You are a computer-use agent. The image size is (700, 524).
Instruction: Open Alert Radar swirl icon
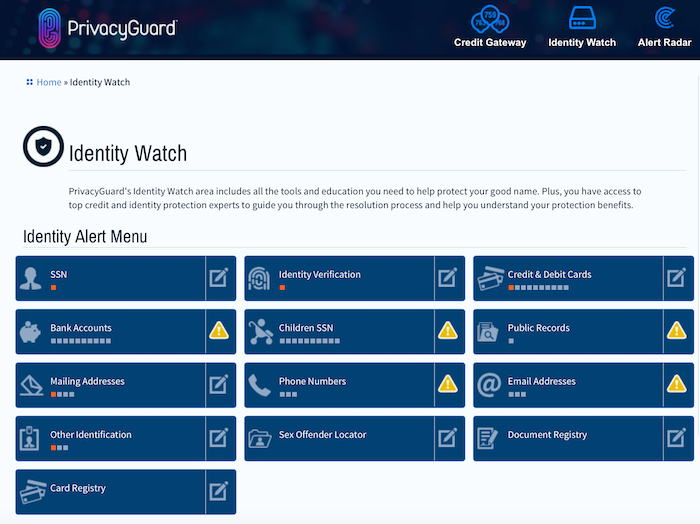(664, 17)
